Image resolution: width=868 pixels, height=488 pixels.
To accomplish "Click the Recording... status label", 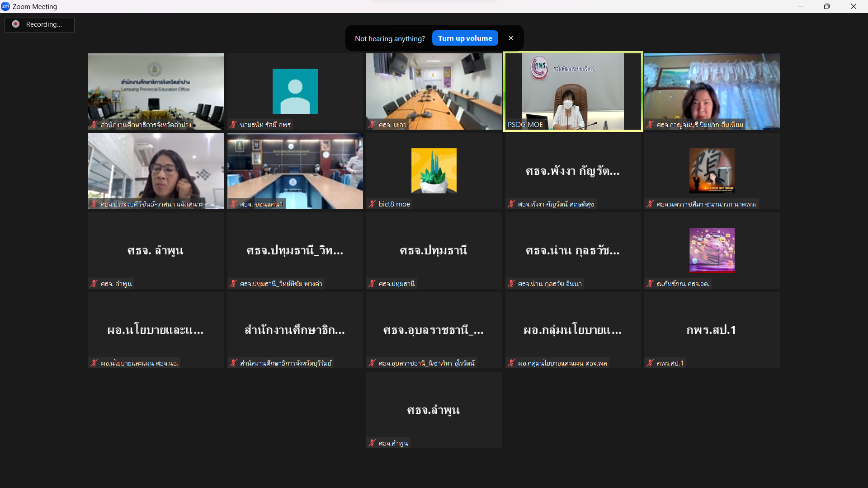I will (44, 24).
